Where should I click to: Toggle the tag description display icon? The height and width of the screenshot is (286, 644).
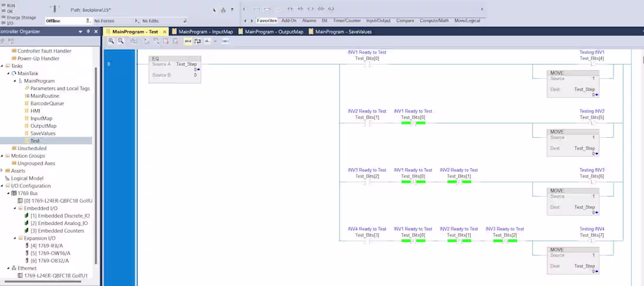coord(188,40)
